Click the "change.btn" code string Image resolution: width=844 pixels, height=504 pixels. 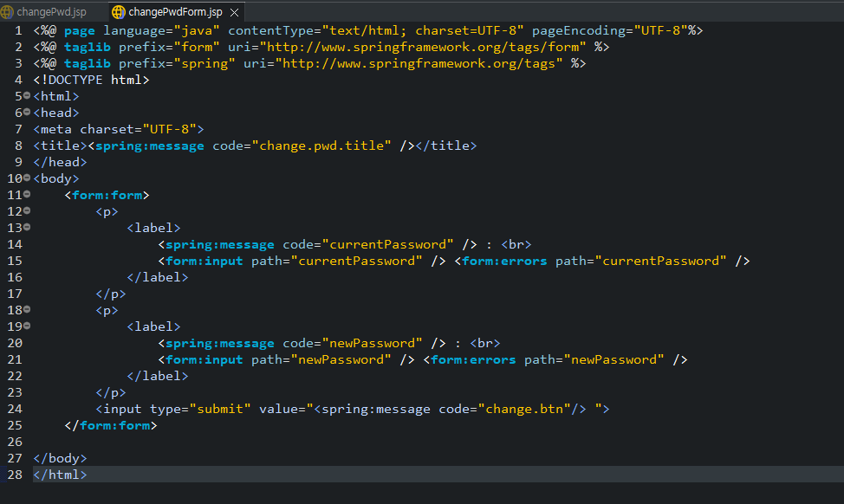[x=524, y=409]
